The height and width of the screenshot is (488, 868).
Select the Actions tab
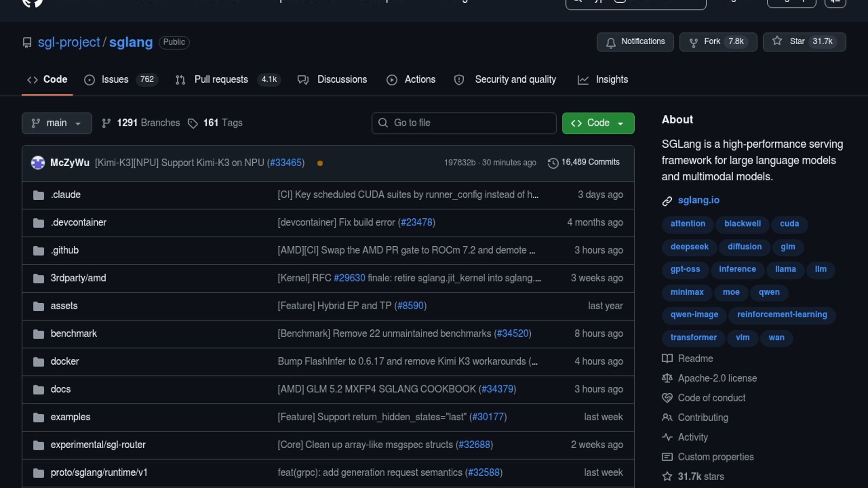click(411, 80)
